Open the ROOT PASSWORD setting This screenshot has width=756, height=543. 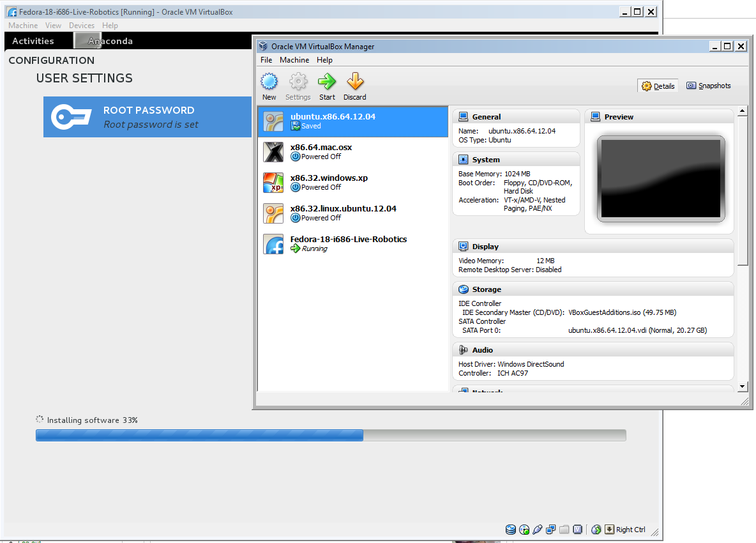click(147, 117)
